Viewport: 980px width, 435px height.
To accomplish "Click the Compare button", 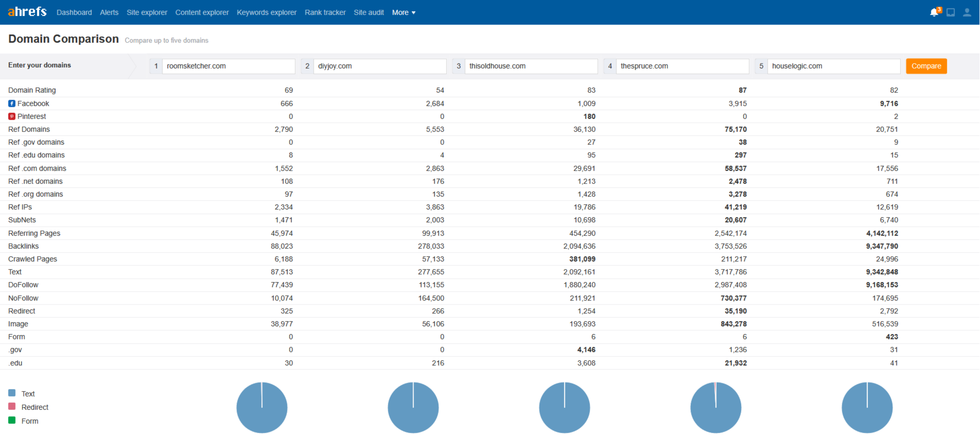I will pyautogui.click(x=927, y=66).
